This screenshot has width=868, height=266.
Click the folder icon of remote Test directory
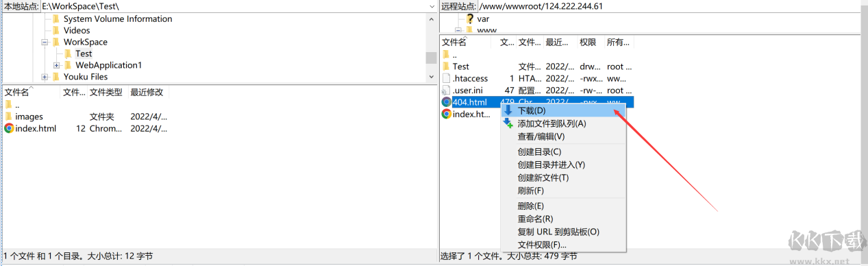446,66
